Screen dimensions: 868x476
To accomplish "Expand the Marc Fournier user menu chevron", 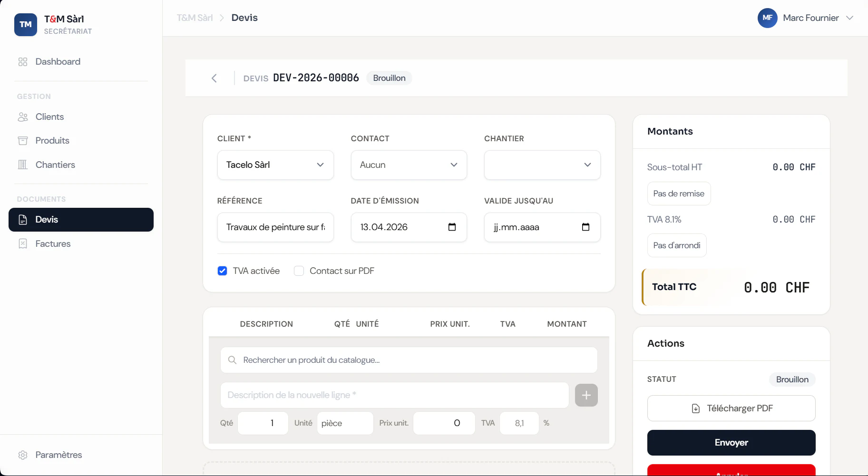I will pos(850,18).
